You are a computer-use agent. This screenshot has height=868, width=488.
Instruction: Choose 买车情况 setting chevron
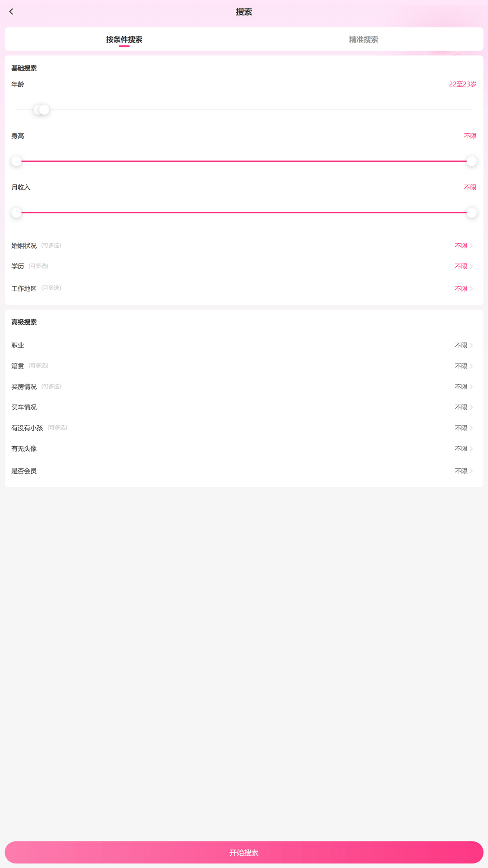coord(471,408)
